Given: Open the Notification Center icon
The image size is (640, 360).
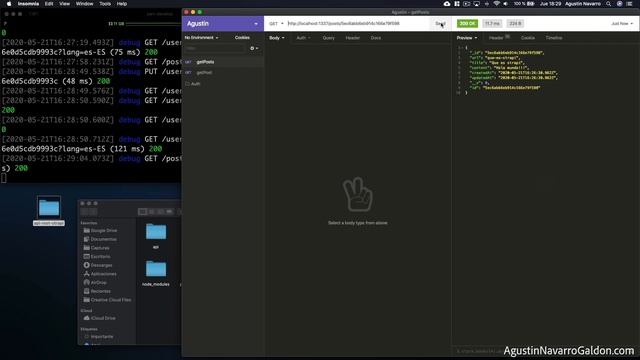Looking at the screenshot, I should click(x=630, y=4).
